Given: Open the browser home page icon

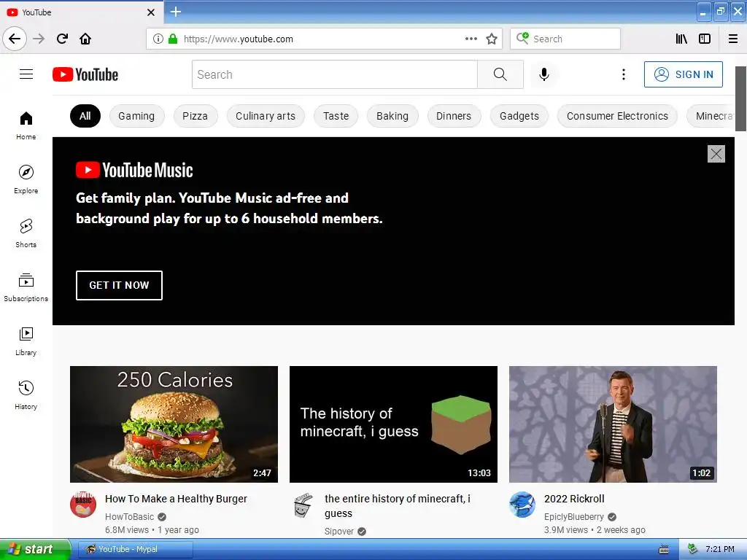Looking at the screenshot, I should [x=85, y=39].
